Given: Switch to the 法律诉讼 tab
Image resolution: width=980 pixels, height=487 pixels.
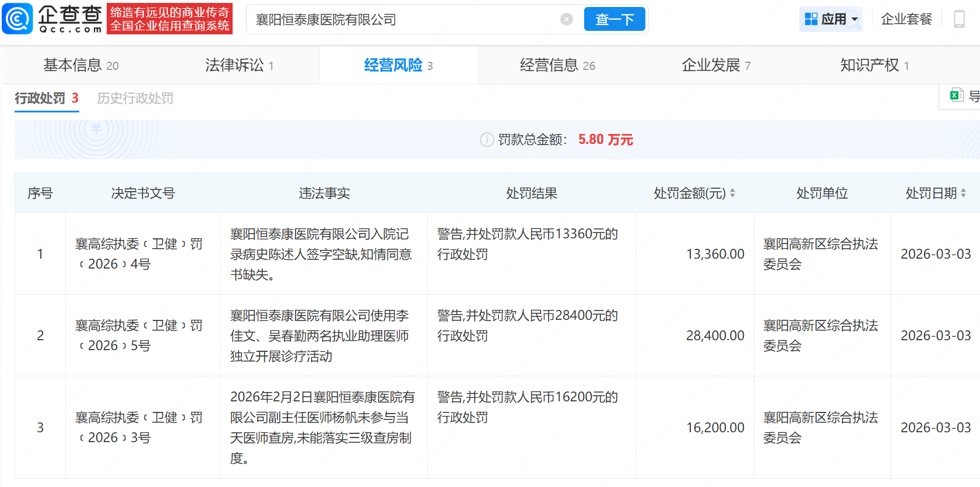Looking at the screenshot, I should (239, 65).
